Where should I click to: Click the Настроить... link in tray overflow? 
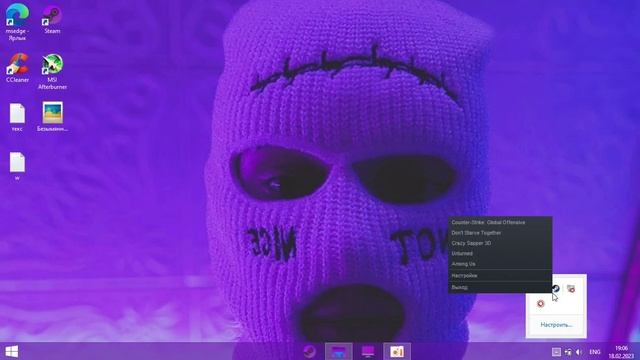[556, 325]
